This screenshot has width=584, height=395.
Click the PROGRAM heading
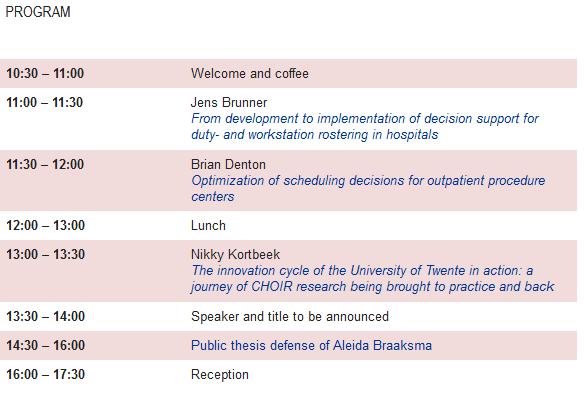(x=38, y=12)
